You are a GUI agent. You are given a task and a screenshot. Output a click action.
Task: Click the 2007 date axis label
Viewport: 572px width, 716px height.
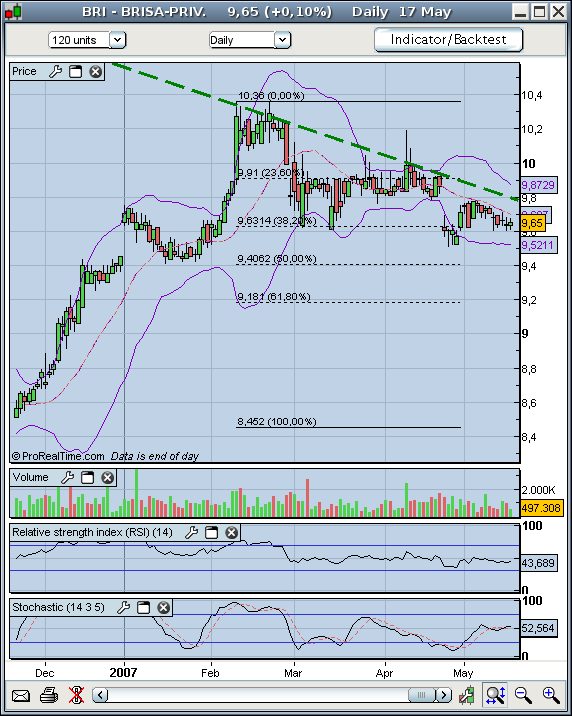(123, 673)
